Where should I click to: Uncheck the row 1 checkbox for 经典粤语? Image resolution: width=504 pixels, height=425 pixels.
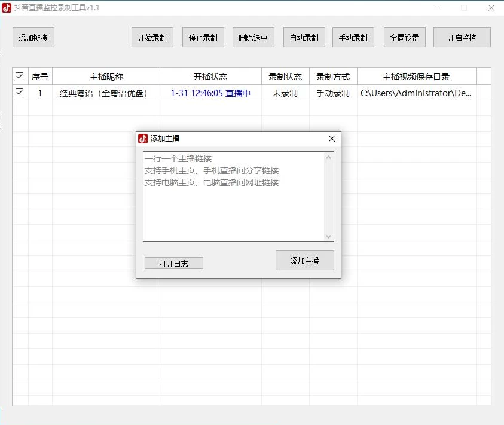pyautogui.click(x=20, y=93)
